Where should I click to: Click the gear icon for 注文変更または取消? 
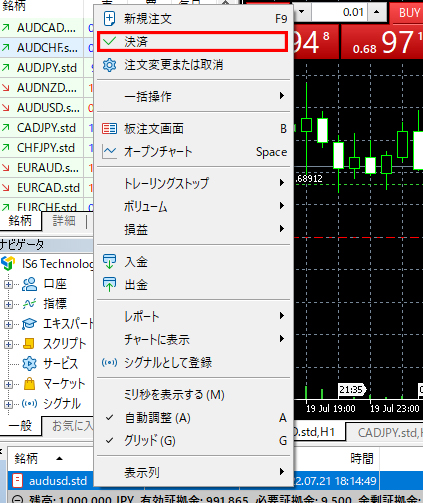pyautogui.click(x=109, y=65)
